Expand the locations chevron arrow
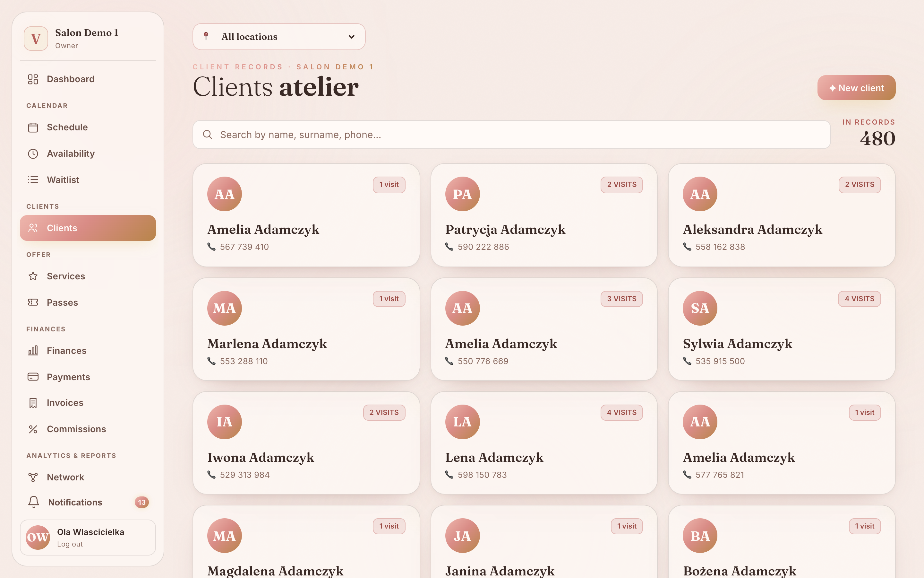This screenshot has width=924, height=578. pos(352,37)
